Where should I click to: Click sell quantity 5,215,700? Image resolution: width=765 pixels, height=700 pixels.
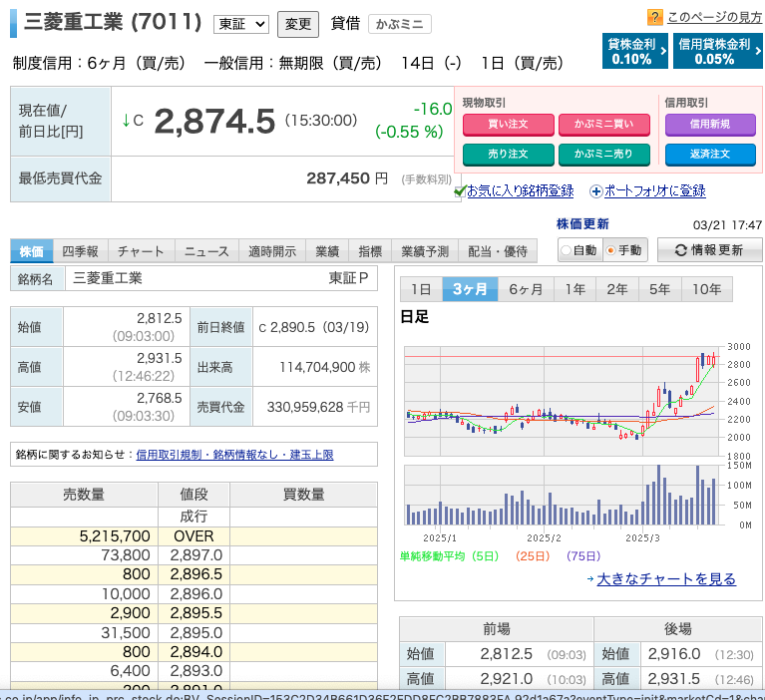click(x=115, y=536)
